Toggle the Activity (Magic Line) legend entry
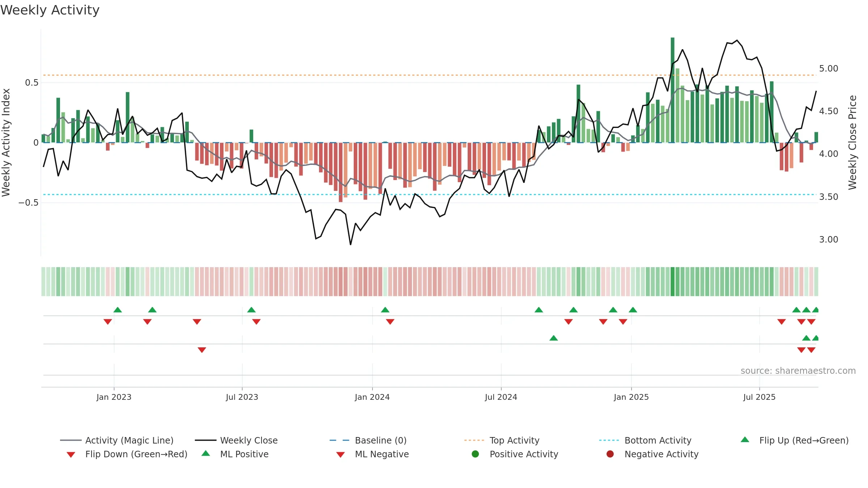 [117, 440]
